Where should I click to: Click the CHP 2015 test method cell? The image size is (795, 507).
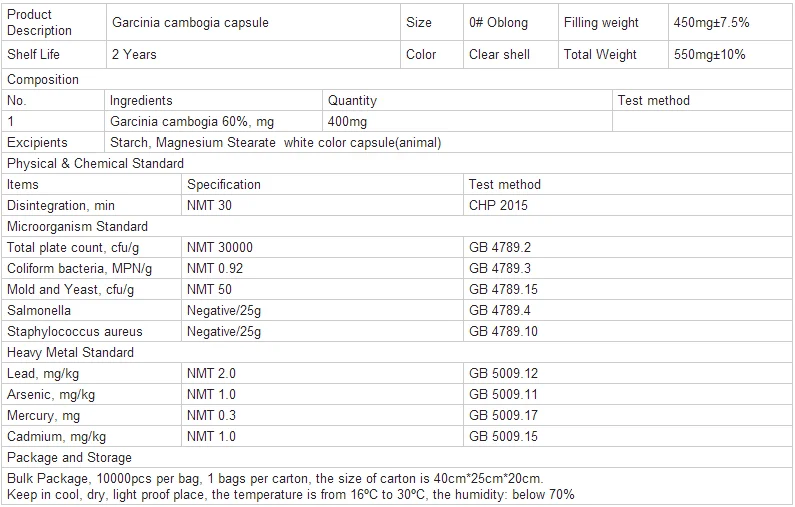pyautogui.click(x=498, y=206)
